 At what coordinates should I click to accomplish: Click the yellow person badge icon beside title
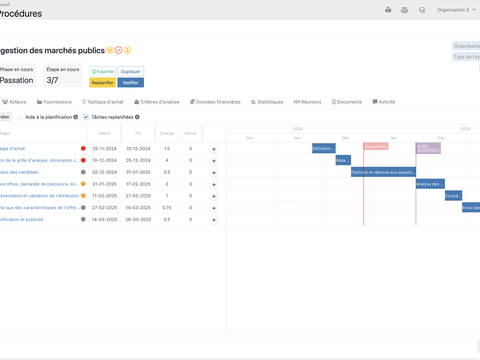click(127, 50)
